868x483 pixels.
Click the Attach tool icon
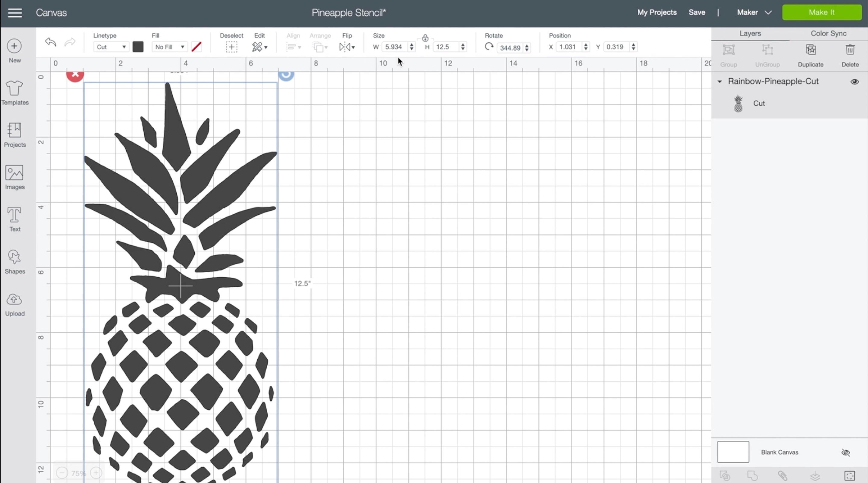click(782, 475)
